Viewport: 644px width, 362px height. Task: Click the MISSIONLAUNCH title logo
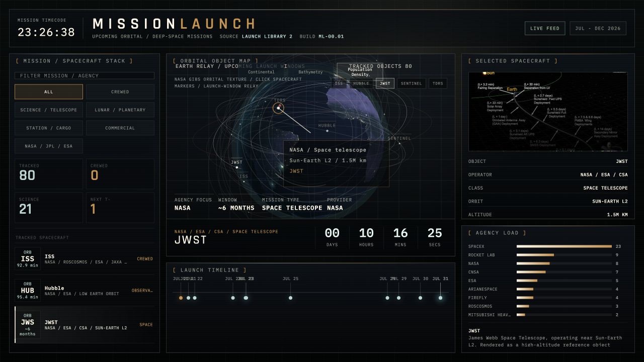[174, 24]
